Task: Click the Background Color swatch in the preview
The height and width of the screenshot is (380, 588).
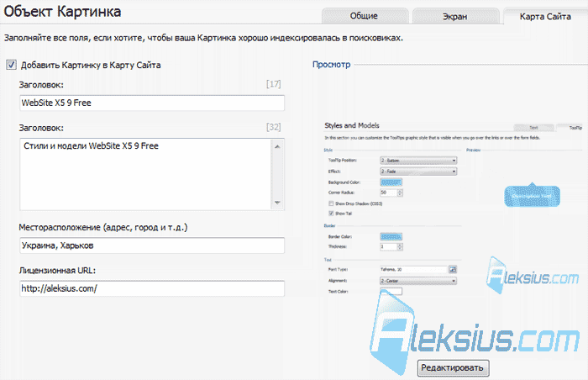Action: click(391, 182)
